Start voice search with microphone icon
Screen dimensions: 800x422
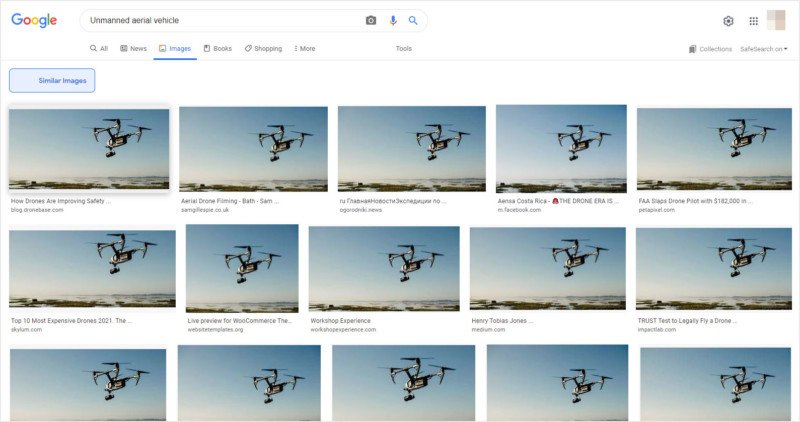(x=393, y=20)
